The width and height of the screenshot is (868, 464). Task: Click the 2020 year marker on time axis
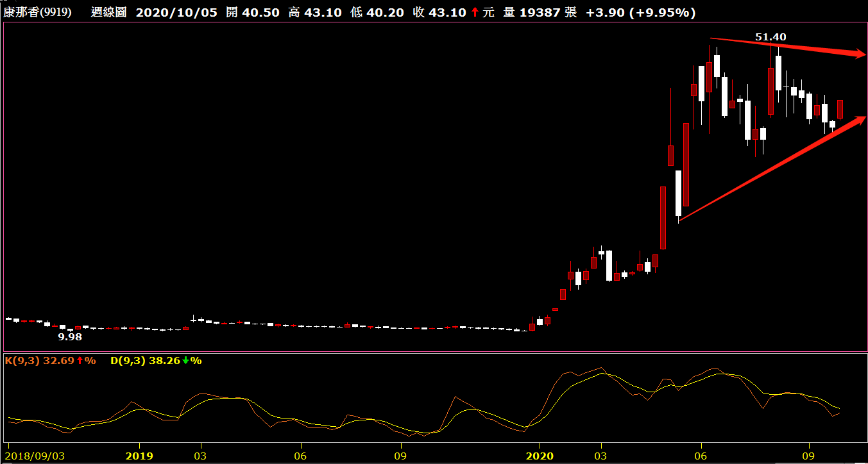(539, 456)
